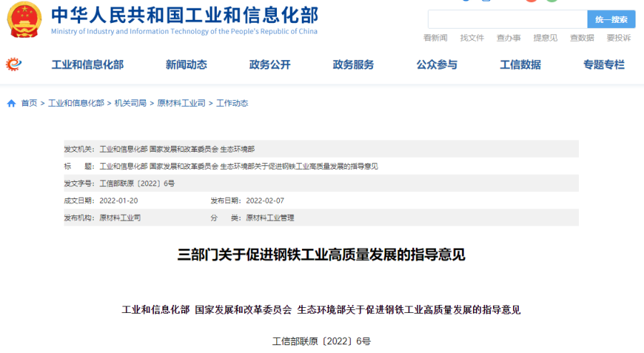Open the 找文件 quick link
This screenshot has width=644, height=353.
pos(472,38)
